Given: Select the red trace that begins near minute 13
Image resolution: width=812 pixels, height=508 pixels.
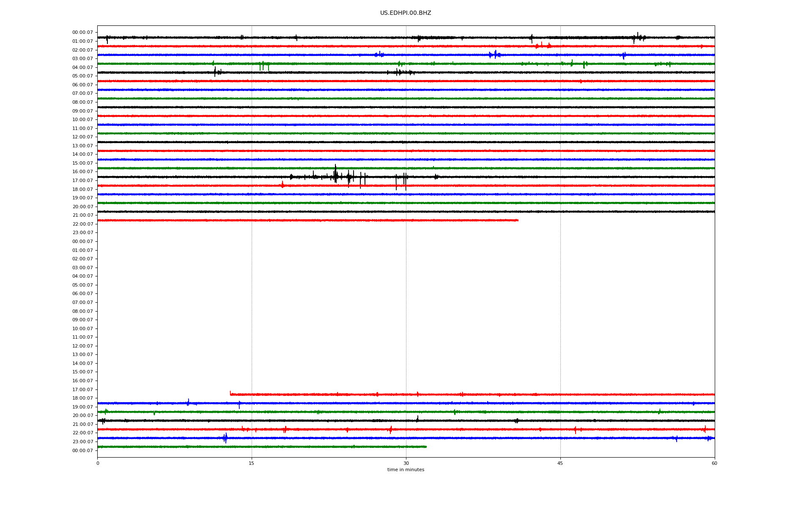Looking at the screenshot, I should coord(472,394).
